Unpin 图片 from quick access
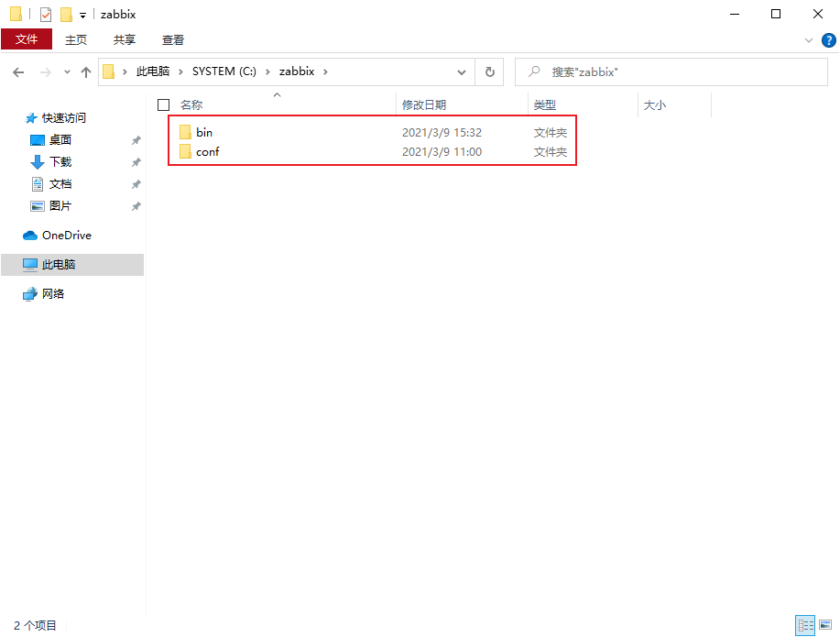 pyautogui.click(x=136, y=205)
